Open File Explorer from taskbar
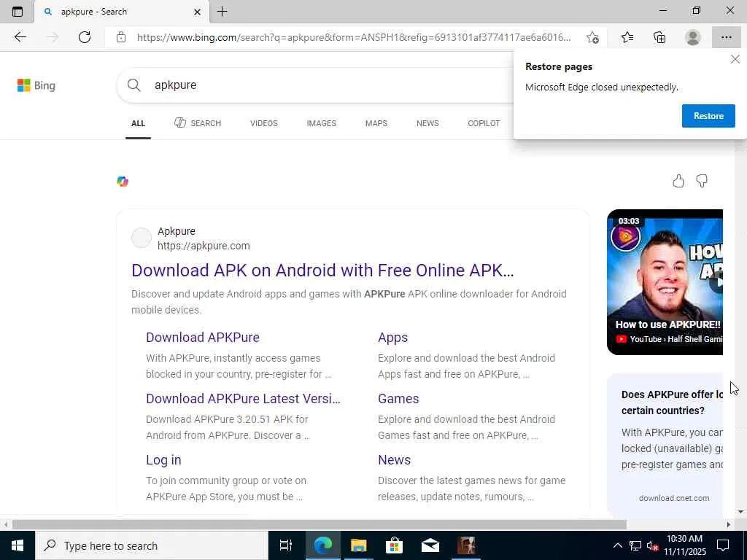747x560 pixels. (358, 545)
